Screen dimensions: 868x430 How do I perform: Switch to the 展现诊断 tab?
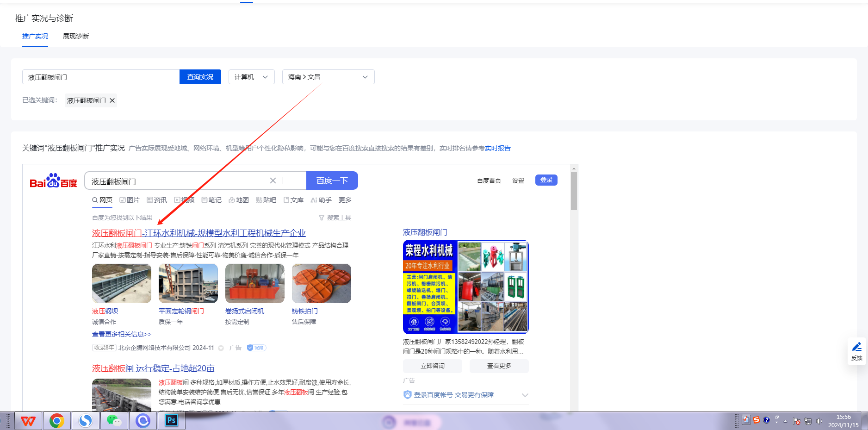pos(76,36)
